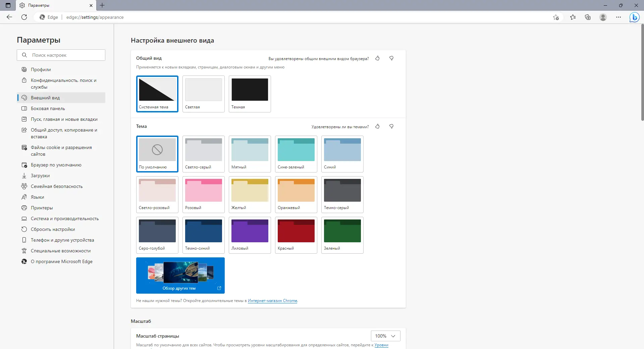Image resolution: width=644 pixels, height=349 pixels.
Task: Open the page zoom 100% dropdown
Action: coord(385,336)
